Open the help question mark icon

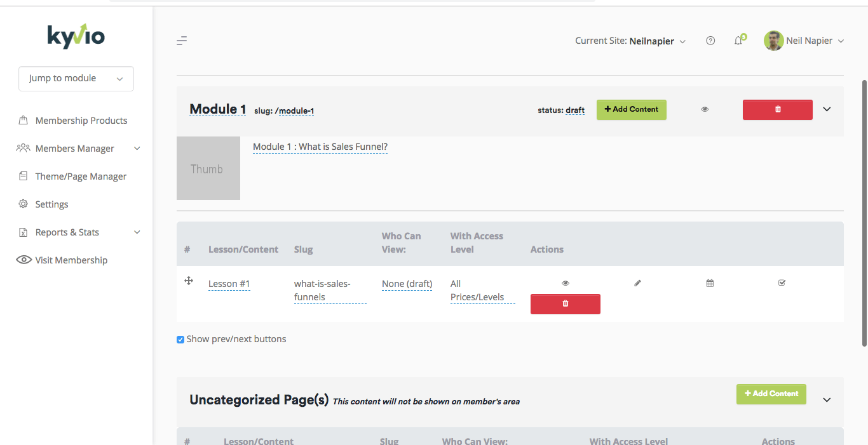click(x=710, y=41)
